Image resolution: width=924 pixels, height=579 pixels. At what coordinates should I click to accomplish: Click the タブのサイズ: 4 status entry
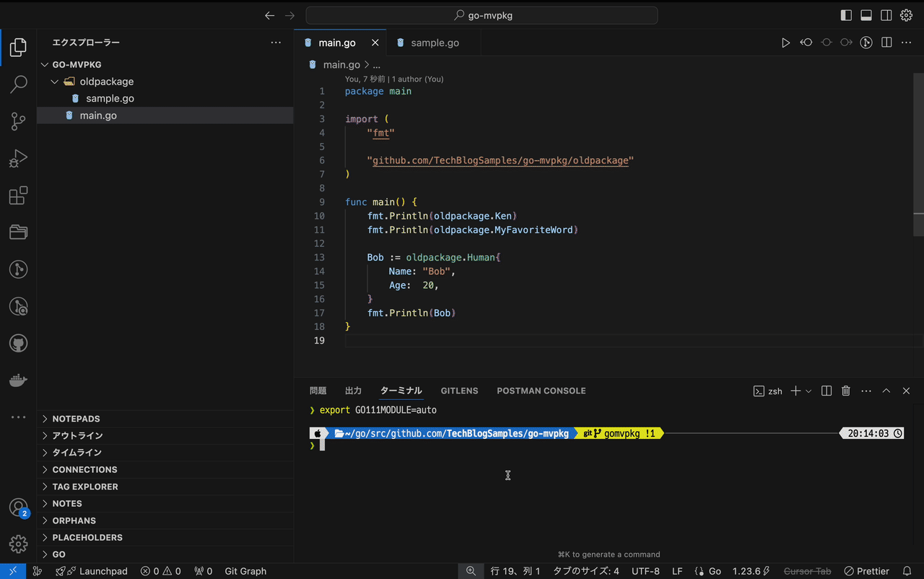(586, 571)
